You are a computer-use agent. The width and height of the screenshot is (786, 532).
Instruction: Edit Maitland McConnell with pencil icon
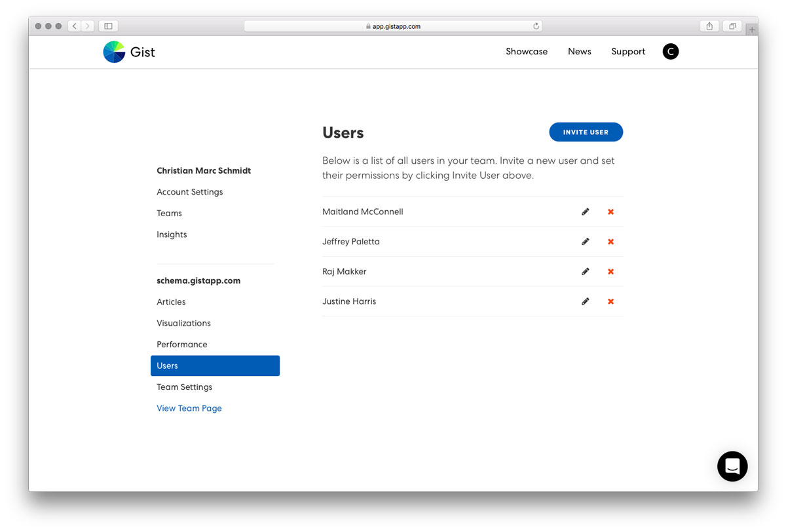tap(586, 212)
